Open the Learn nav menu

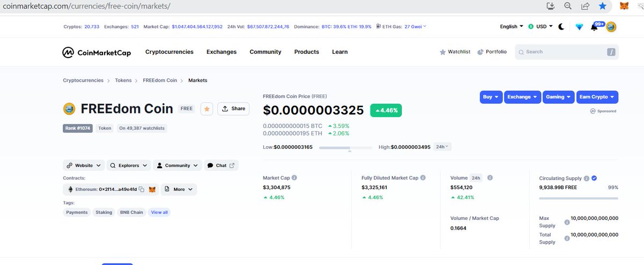click(340, 52)
